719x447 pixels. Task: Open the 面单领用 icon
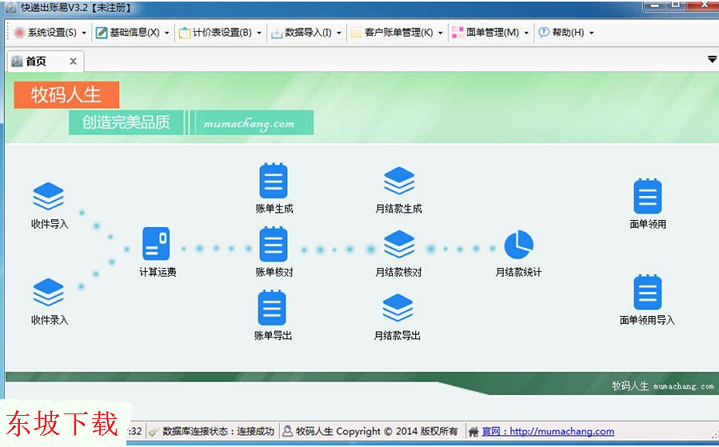647,197
